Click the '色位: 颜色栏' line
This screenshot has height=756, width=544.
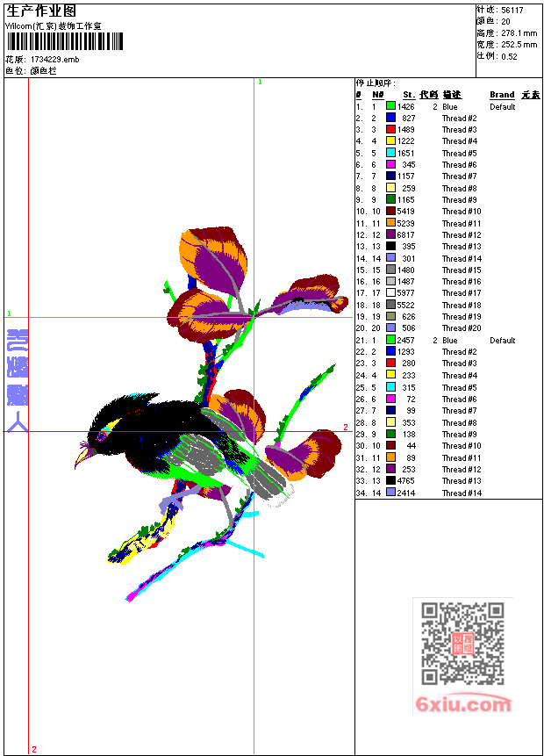coord(31,70)
